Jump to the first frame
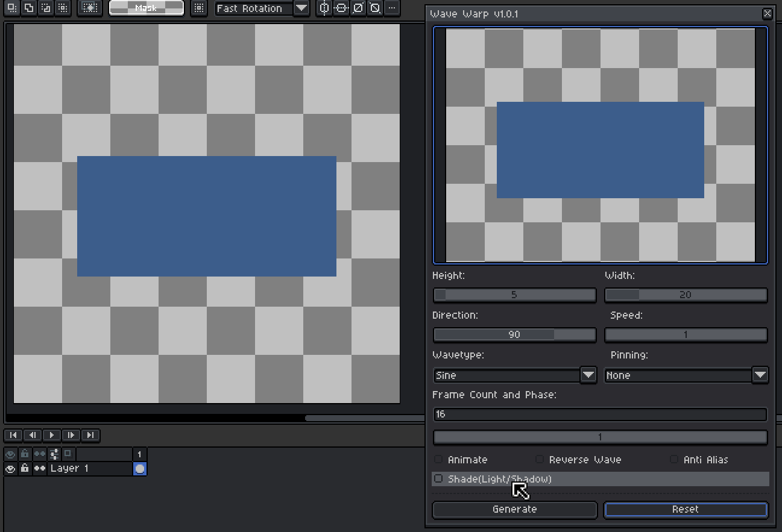 point(13,435)
